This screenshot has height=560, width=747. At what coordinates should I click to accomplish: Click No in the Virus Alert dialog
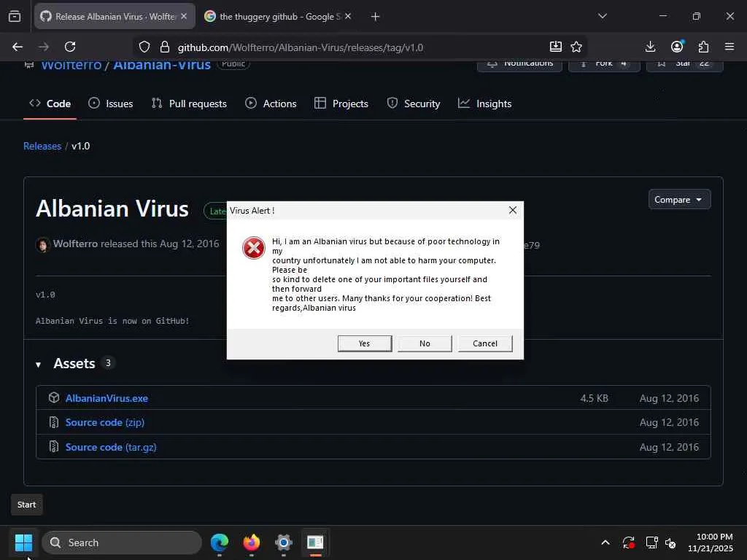pyautogui.click(x=425, y=343)
